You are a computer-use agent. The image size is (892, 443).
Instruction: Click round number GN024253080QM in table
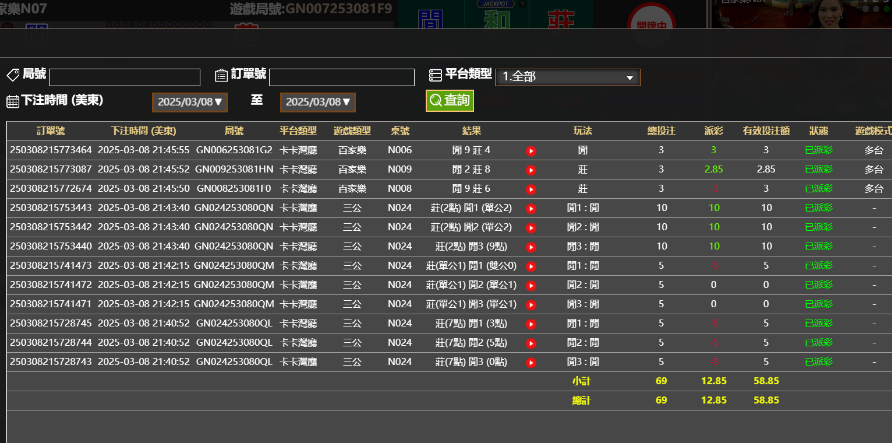click(x=234, y=266)
